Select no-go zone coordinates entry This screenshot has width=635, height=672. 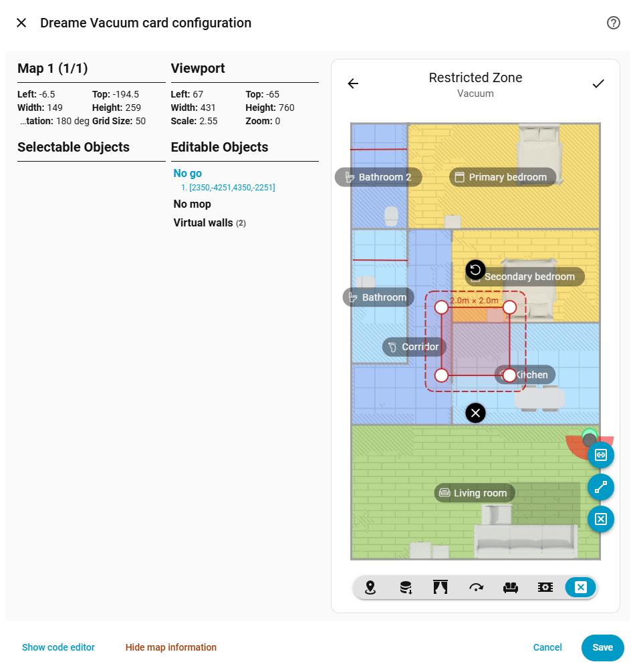pyautogui.click(x=228, y=187)
